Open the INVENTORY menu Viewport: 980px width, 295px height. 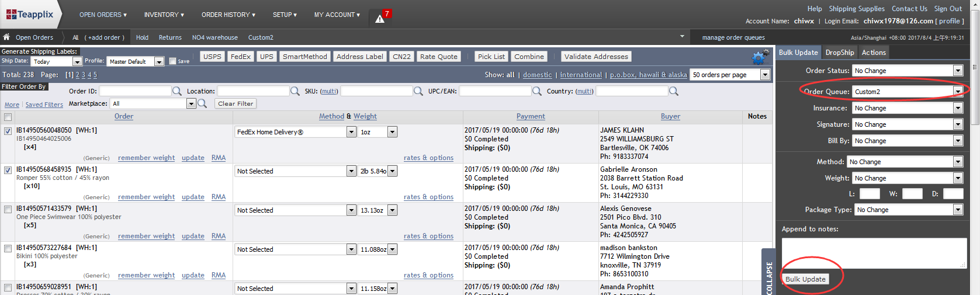click(164, 15)
